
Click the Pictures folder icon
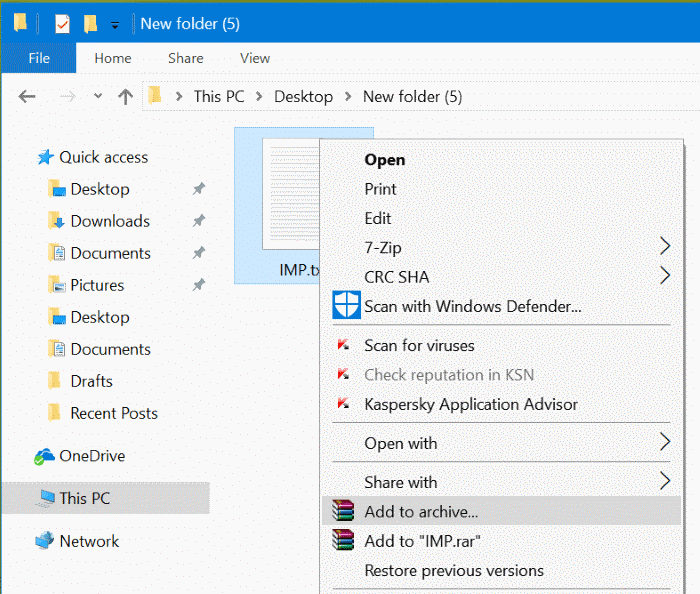(56, 285)
